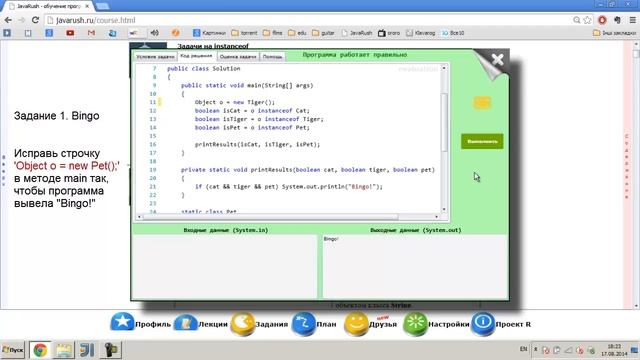Open the YouTube bookmark icon
Viewport: 640px width, 360px height.
(x=70, y=33)
